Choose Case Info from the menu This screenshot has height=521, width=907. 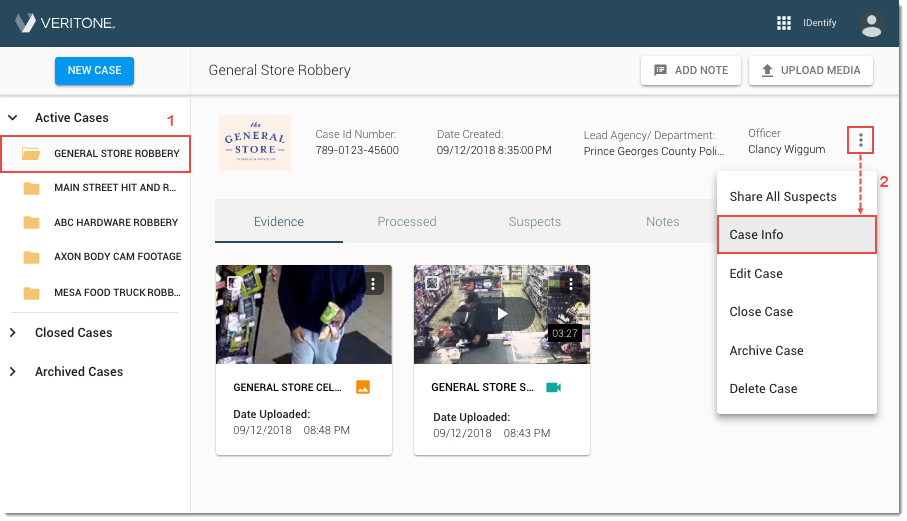tap(797, 234)
